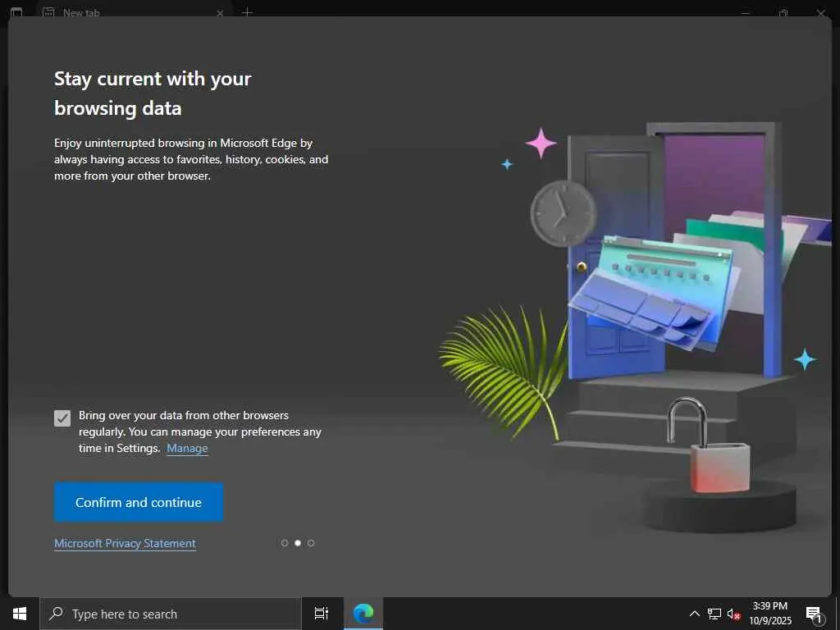Image resolution: width=840 pixels, height=630 pixels.
Task: Jump to the third onboarding page dot
Action: [311, 543]
